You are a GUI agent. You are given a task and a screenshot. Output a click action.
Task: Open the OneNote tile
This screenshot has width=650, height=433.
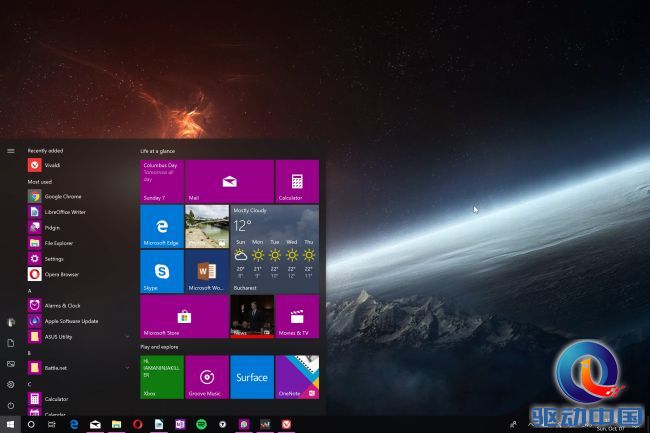(x=297, y=377)
